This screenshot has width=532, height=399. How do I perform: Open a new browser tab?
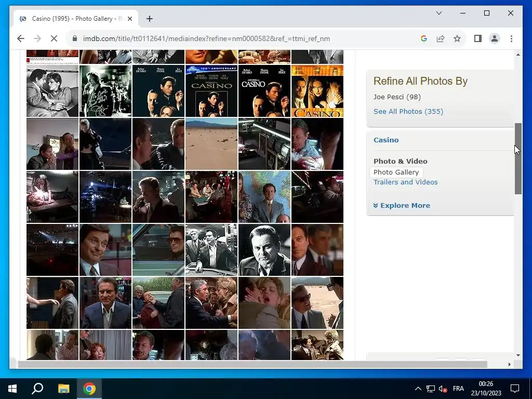tap(149, 19)
